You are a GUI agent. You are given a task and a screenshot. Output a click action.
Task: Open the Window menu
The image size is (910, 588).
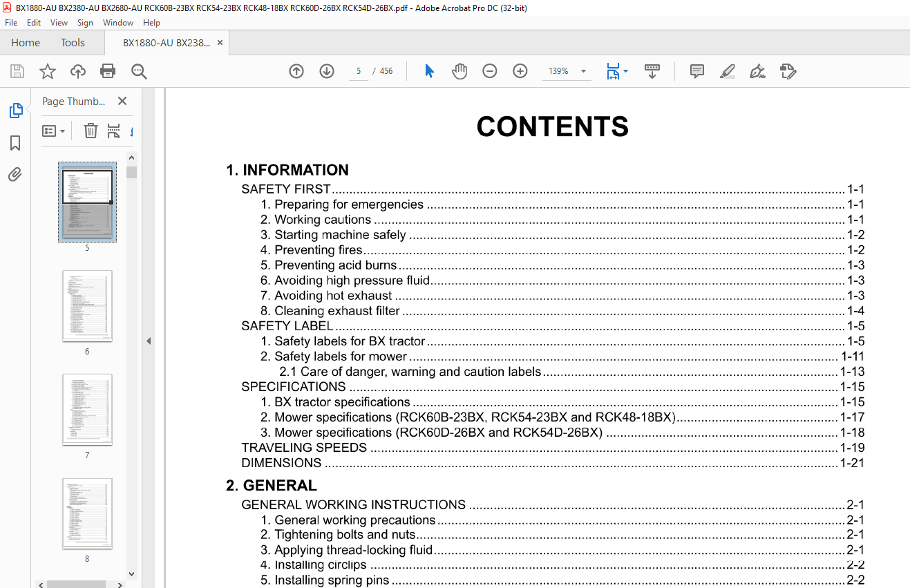[118, 23]
